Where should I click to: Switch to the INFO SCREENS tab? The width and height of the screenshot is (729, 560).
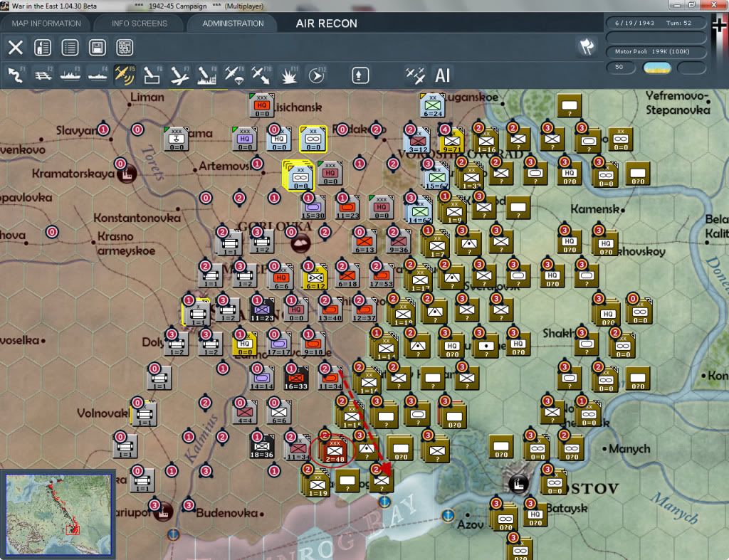coord(139,23)
